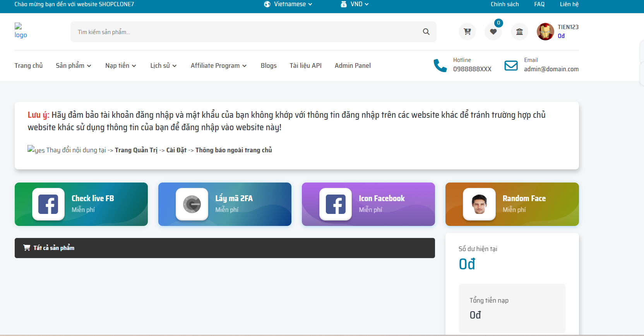The width and height of the screenshot is (644, 336).
Task: Focus the Tìm kiếm sản phẩm search field
Action: pos(244,32)
